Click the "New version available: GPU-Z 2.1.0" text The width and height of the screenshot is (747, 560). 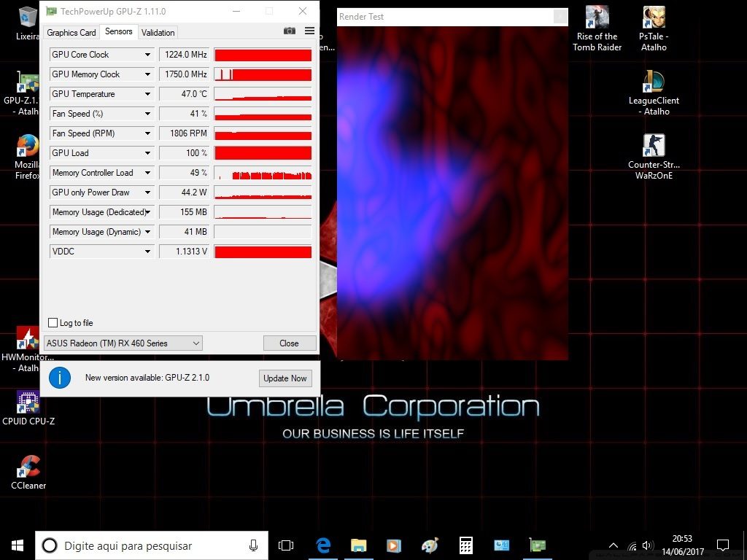[x=147, y=378]
